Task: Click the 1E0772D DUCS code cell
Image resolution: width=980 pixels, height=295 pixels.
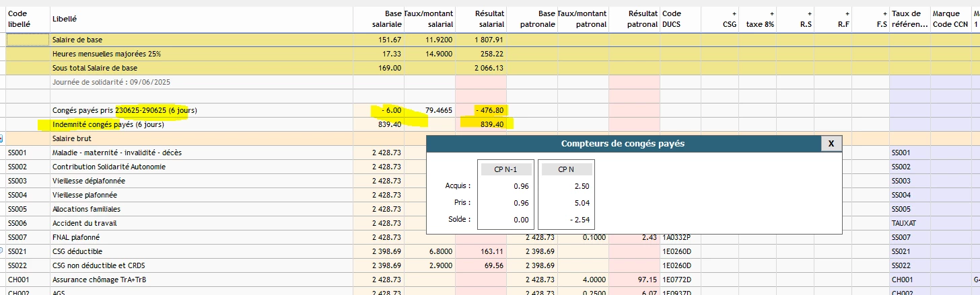Action: point(680,280)
